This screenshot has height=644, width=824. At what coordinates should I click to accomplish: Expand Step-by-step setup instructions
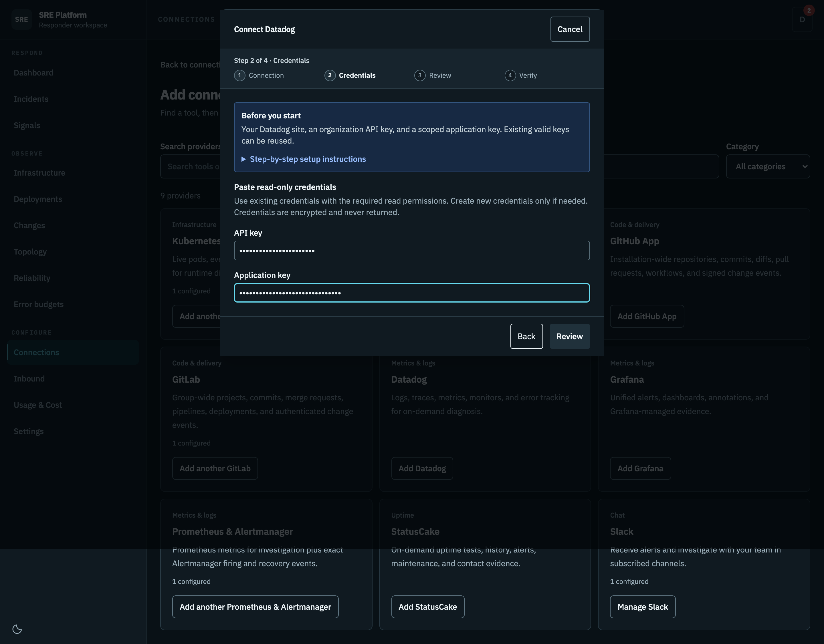point(304,159)
